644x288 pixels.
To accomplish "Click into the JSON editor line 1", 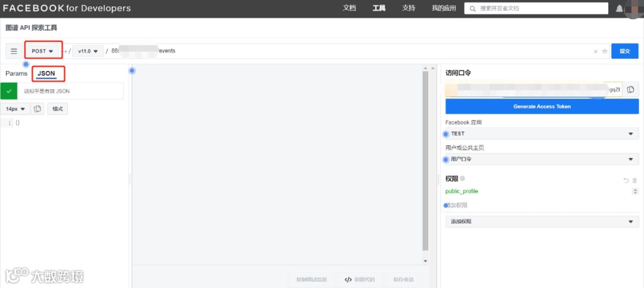I will [70, 123].
